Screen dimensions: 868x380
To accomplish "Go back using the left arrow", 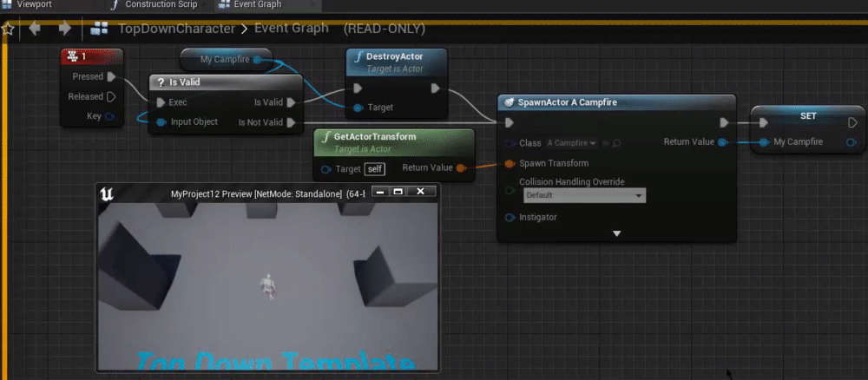I will [x=35, y=29].
